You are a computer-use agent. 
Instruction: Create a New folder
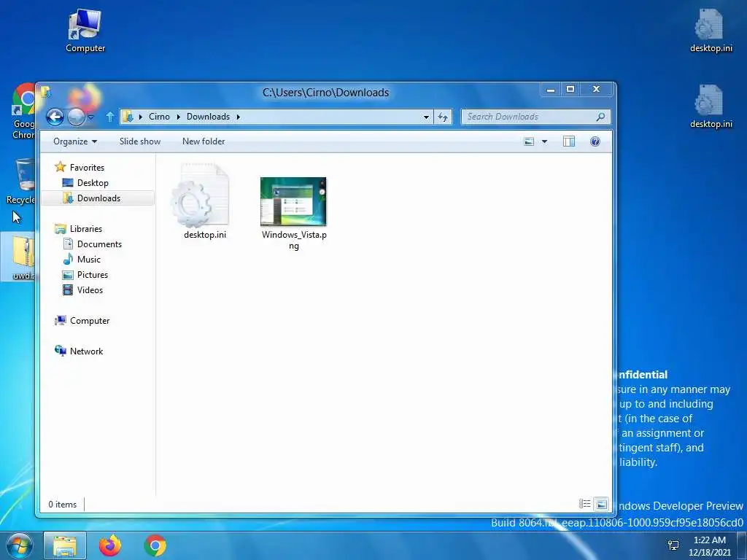tap(204, 141)
